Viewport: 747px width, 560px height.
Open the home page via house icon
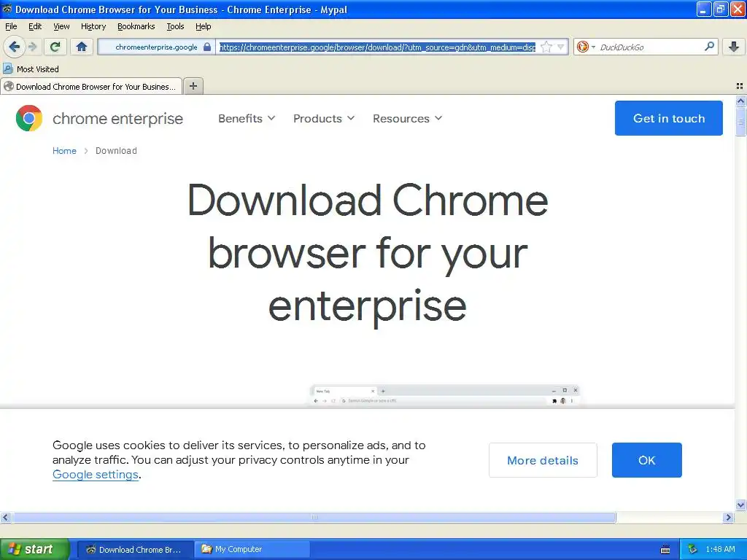coord(82,47)
